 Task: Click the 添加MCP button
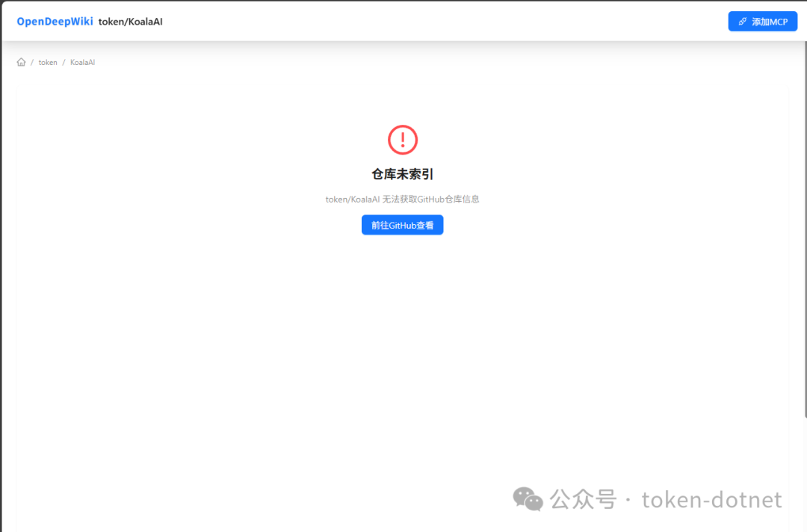pos(762,22)
